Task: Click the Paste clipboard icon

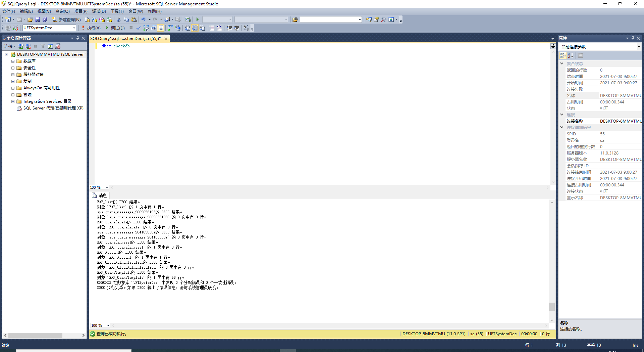Action: (x=134, y=19)
